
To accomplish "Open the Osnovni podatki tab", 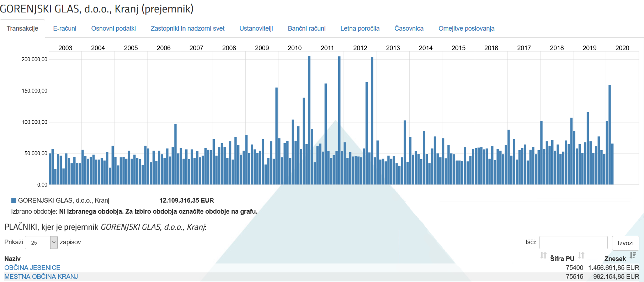I will coord(113,28).
